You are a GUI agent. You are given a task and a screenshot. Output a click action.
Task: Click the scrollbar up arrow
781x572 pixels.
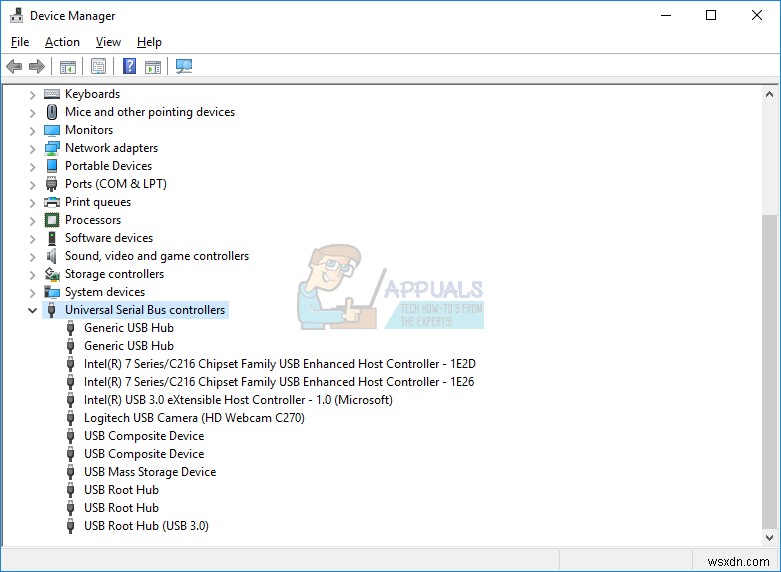pyautogui.click(x=769, y=94)
